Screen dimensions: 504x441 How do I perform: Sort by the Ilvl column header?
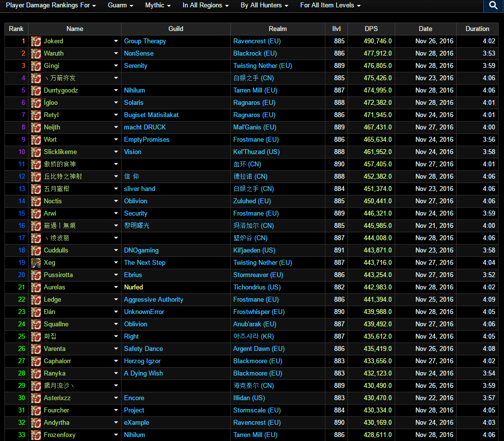click(336, 29)
